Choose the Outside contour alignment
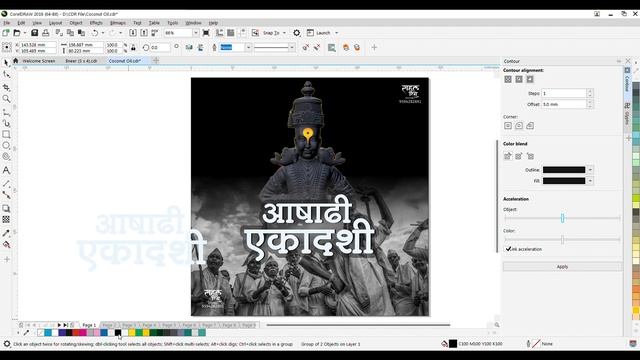The width and height of the screenshot is (640, 360). 530,79
